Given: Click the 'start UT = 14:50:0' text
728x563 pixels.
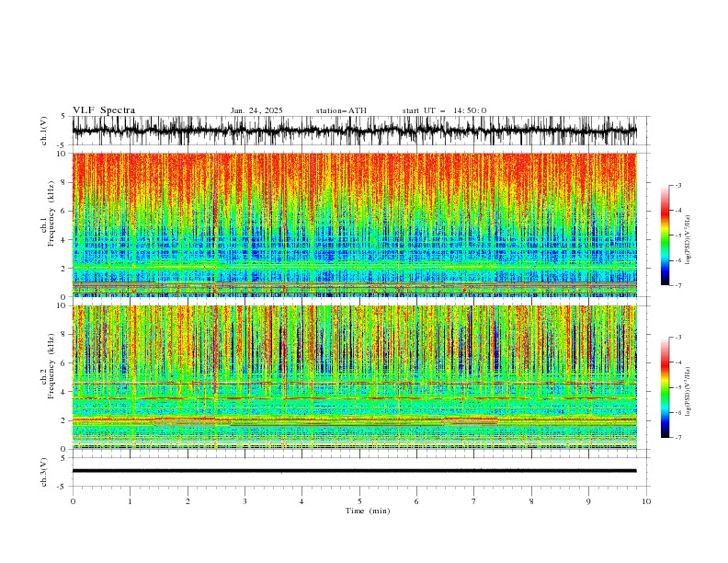Looking at the screenshot, I should coord(444,110).
